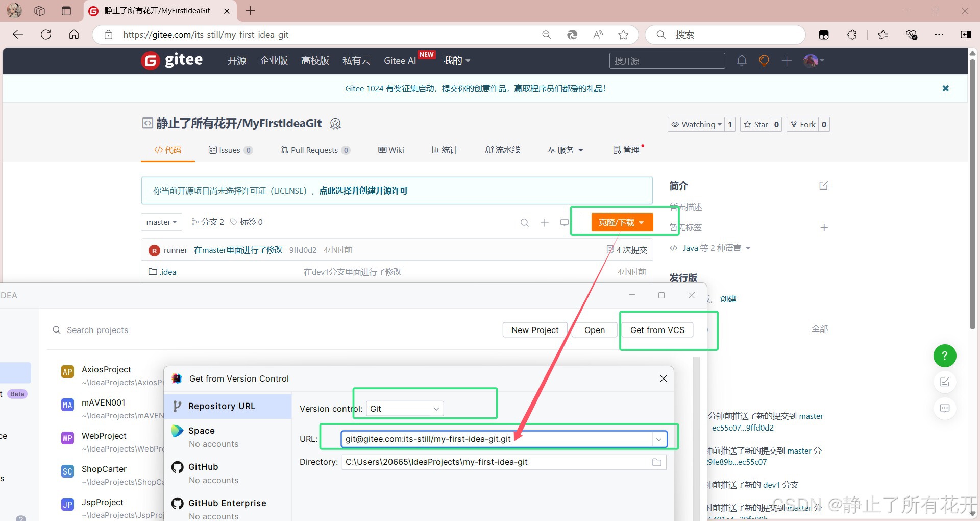Click the orange lightbulb icon in header
Image resolution: width=980 pixels, height=521 pixels.
click(764, 61)
